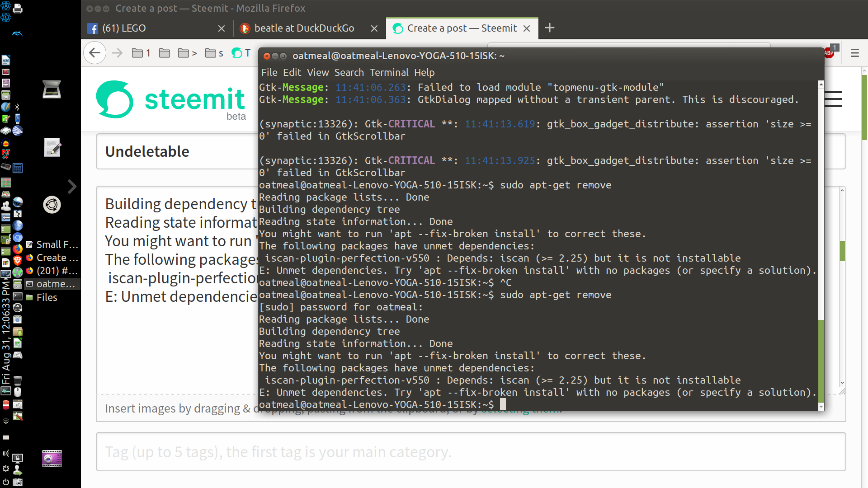Click the Ubuntu logo desktop icon
868x488 pixels.
tap(52, 205)
